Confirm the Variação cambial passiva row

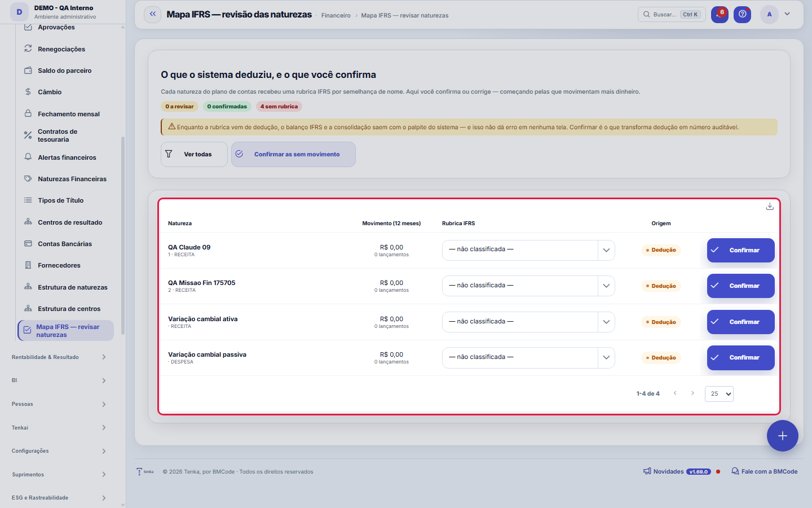click(740, 357)
